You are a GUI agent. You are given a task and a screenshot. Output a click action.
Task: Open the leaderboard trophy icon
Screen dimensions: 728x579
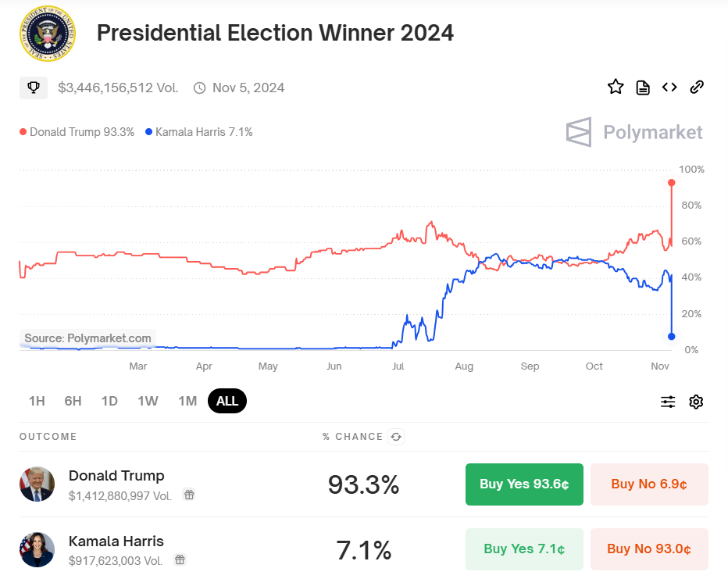(x=33, y=87)
